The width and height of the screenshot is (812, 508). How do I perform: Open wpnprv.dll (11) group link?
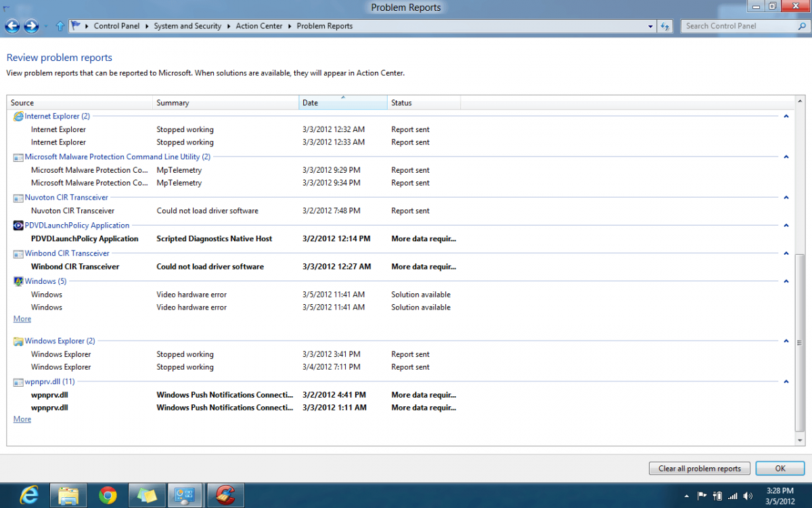pyautogui.click(x=50, y=382)
